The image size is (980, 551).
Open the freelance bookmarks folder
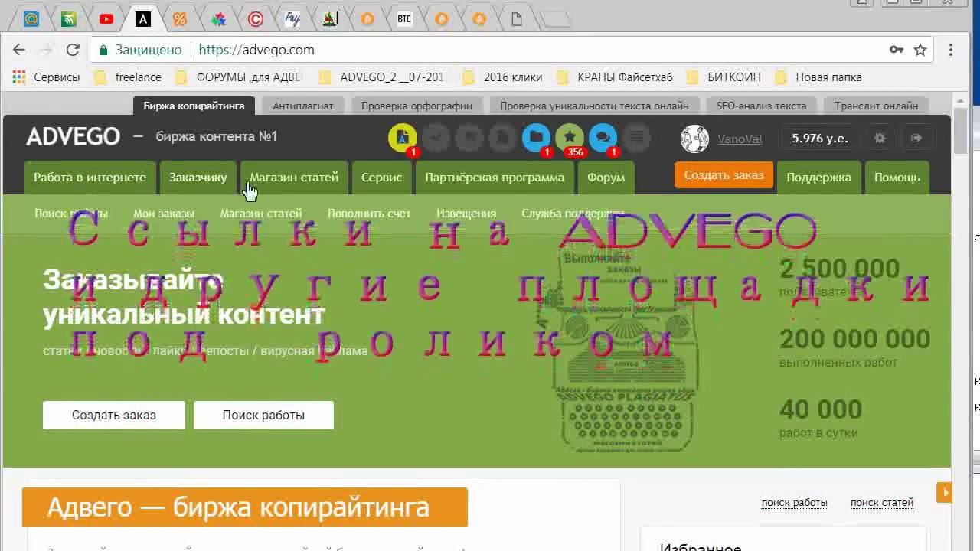127,77
